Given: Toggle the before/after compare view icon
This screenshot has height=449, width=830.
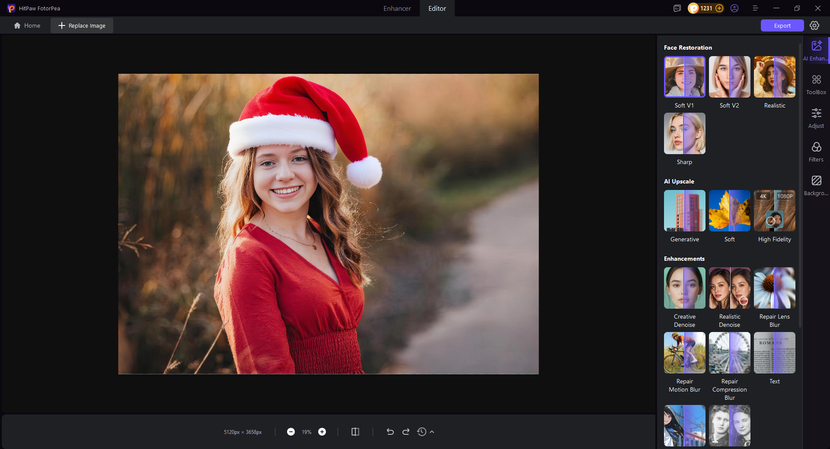Looking at the screenshot, I should coord(355,432).
